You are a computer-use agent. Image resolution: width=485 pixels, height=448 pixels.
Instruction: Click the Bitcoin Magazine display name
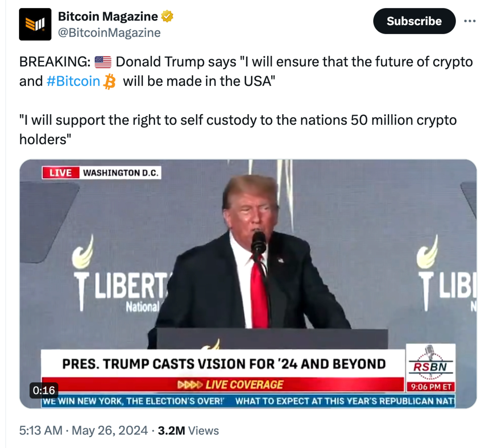[x=108, y=16]
